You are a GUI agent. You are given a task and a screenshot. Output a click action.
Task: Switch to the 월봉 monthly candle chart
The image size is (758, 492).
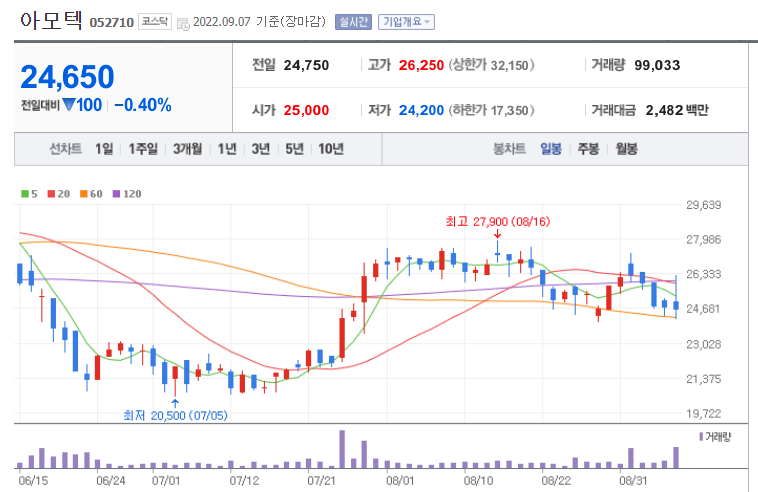click(627, 149)
